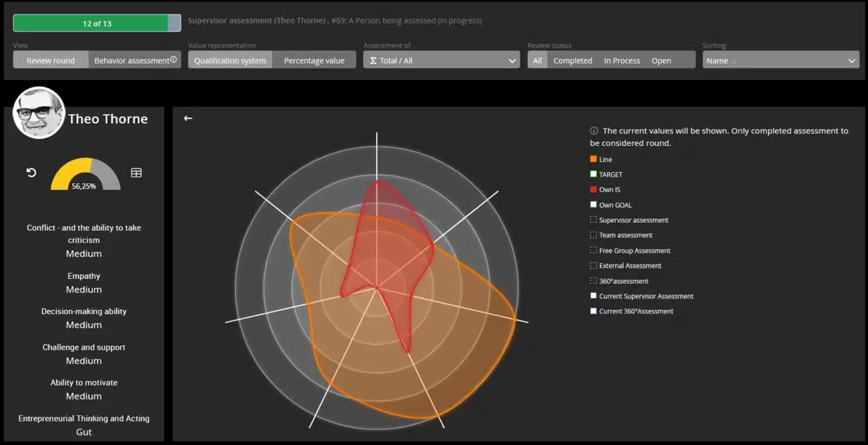Screen dimensions: 868x445
Task: Toggle the Current 360°Assessment legend entry
Action: [x=593, y=311]
